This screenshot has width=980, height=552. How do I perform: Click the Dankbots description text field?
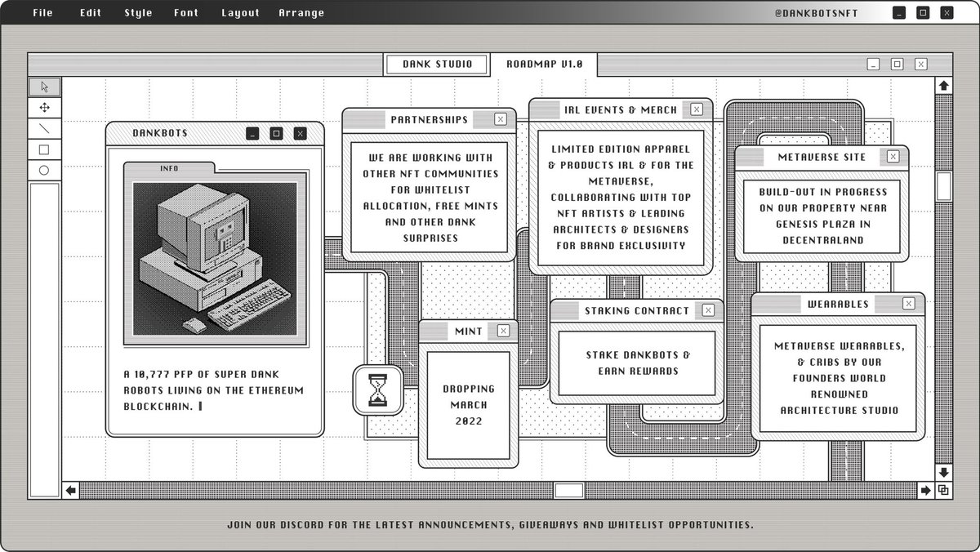point(213,389)
